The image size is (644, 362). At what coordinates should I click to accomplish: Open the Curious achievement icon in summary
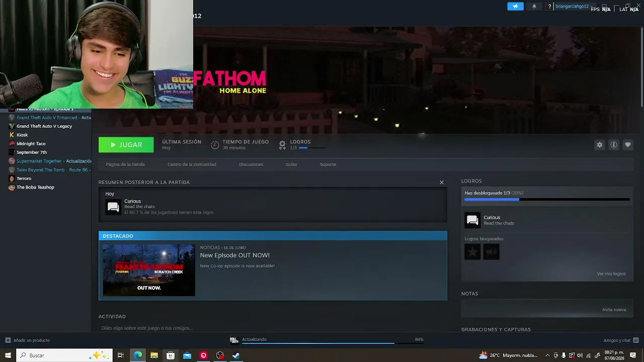[x=113, y=207]
